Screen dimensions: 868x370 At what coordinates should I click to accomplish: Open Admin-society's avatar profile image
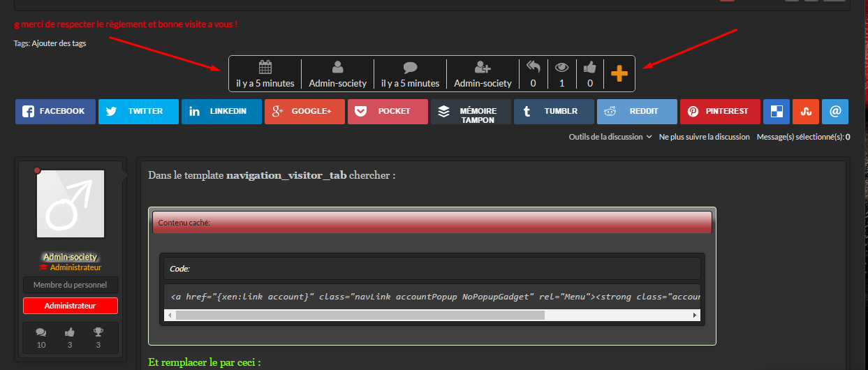pyautogui.click(x=71, y=204)
